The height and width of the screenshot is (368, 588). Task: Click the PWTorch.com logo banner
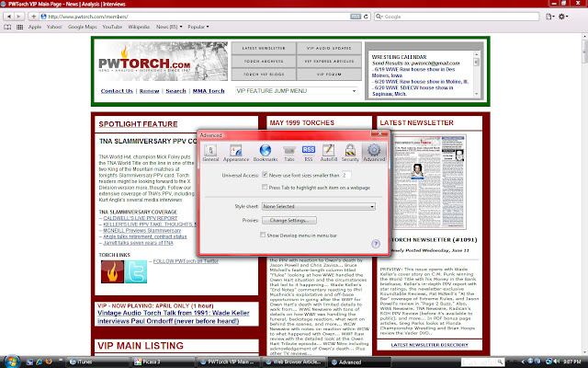pyautogui.click(x=163, y=61)
